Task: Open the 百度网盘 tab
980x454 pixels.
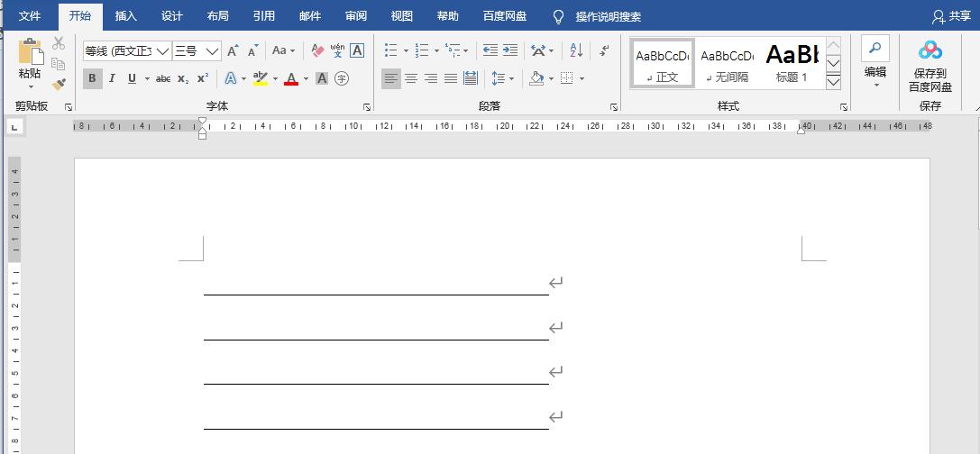Action: [x=505, y=16]
